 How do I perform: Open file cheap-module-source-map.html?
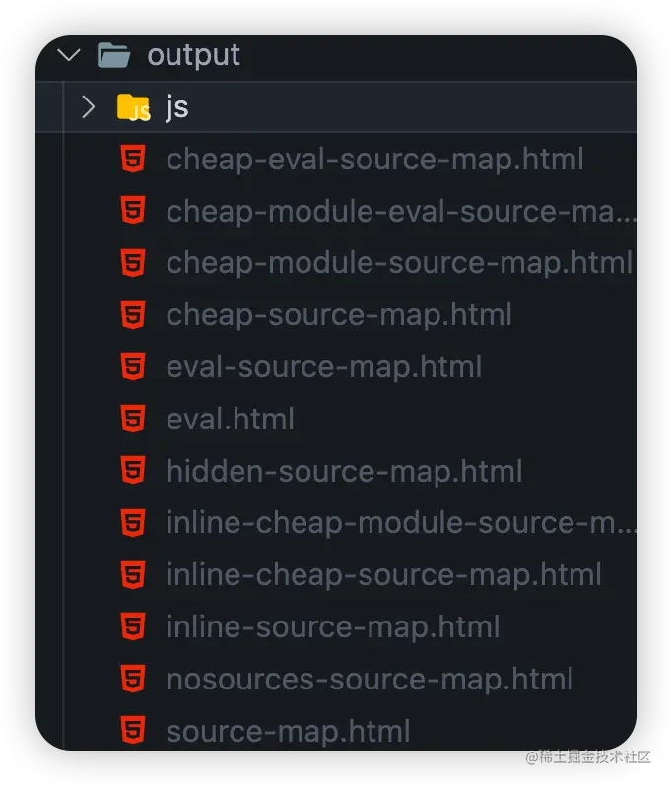coord(400,264)
